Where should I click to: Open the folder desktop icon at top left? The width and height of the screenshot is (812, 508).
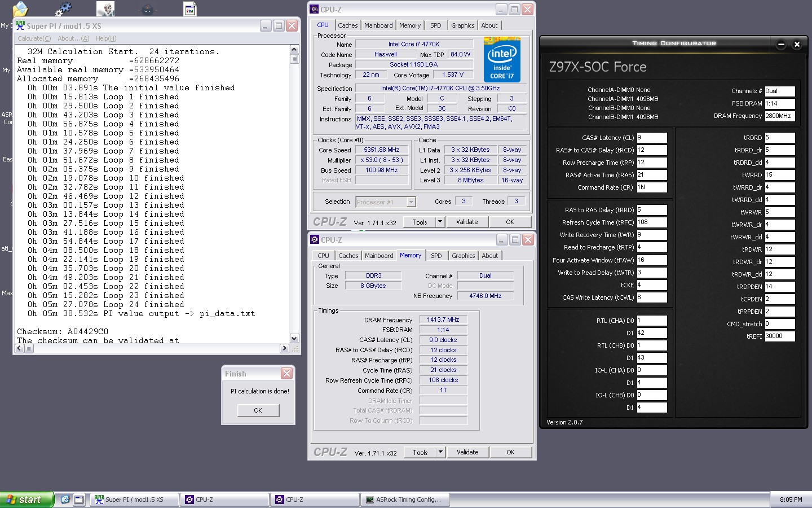click(x=20, y=8)
